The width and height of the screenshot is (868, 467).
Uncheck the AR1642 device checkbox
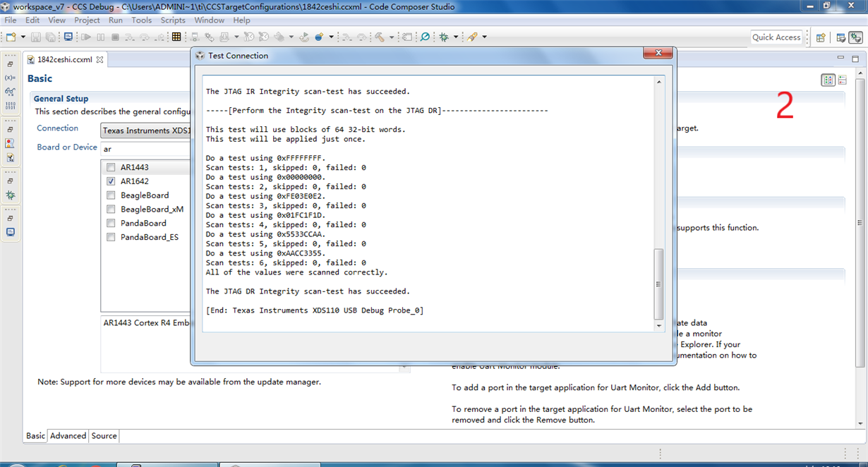[111, 181]
